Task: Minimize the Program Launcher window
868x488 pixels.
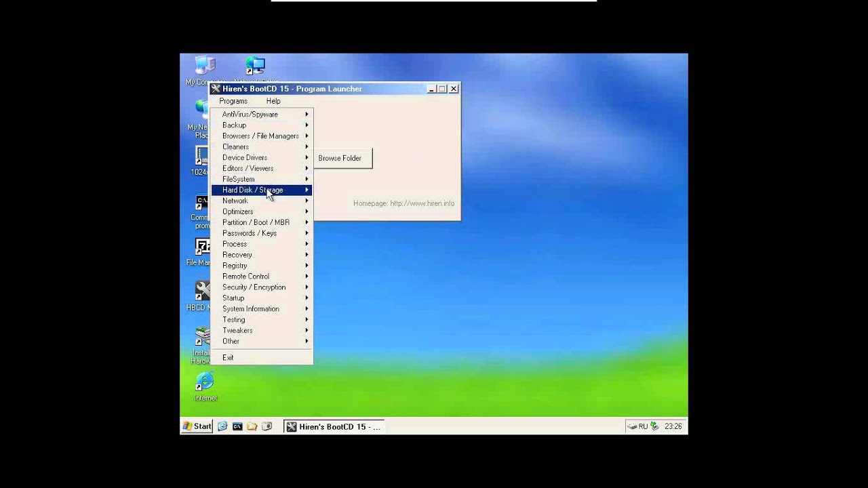Action: (431, 89)
